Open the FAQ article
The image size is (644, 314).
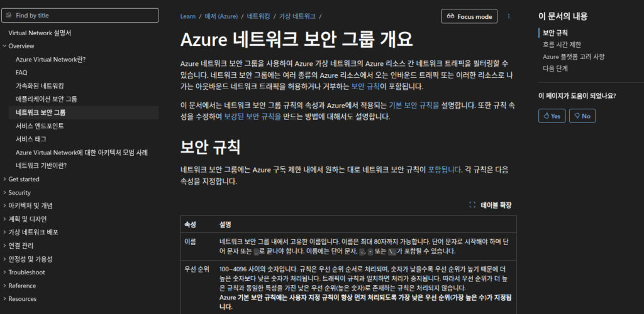(21, 73)
